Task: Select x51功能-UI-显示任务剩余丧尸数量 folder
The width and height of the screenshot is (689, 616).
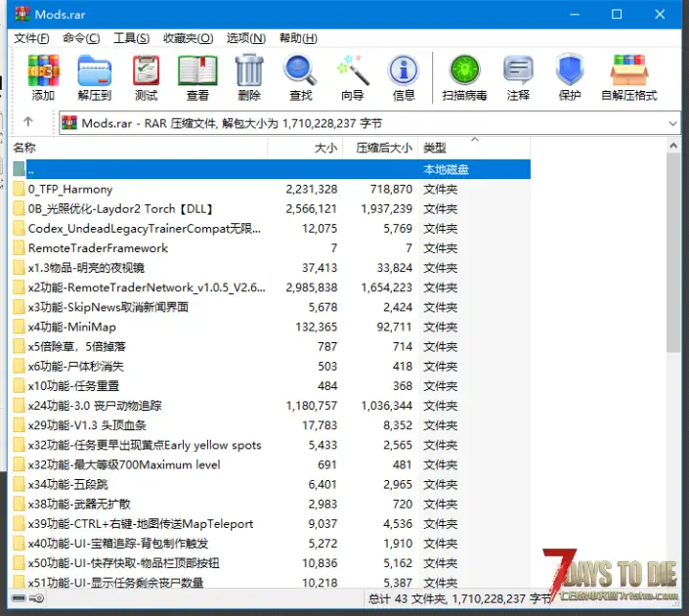Action: coord(116,583)
